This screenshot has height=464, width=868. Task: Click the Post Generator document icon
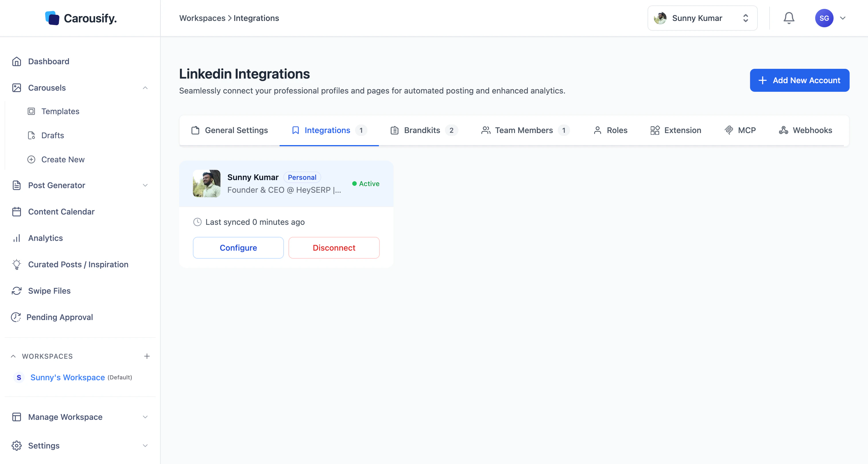pyautogui.click(x=17, y=185)
